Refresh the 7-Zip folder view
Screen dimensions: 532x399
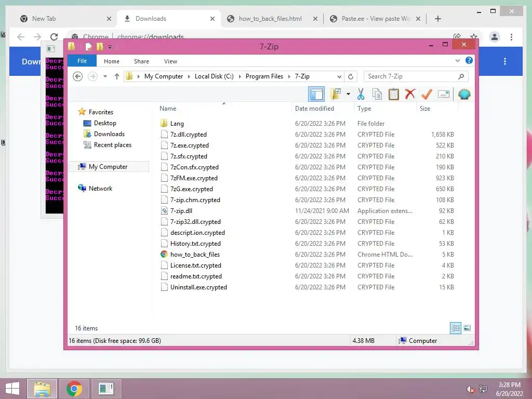pos(351,77)
